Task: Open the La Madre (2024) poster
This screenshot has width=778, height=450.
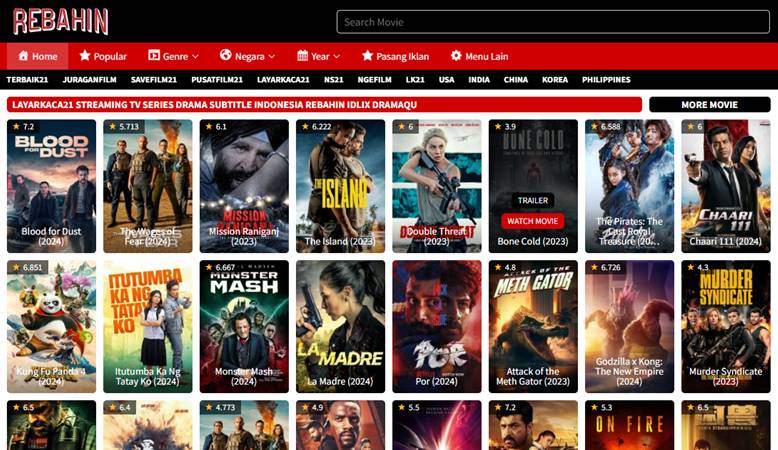Action: click(340, 326)
